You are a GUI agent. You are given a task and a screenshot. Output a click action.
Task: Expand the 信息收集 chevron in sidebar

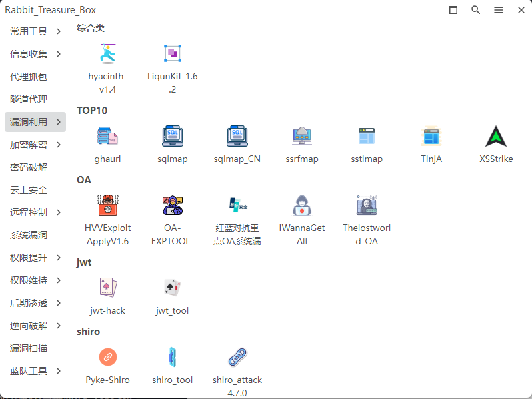tap(59, 54)
